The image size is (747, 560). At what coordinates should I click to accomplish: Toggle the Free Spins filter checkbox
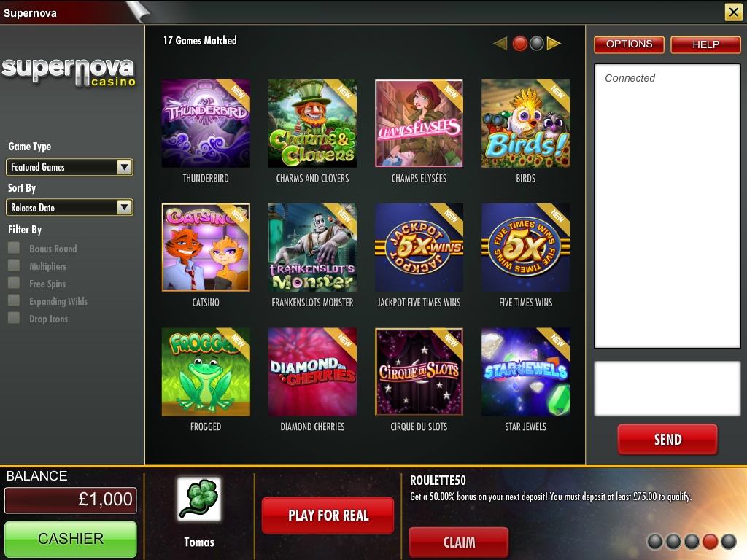(14, 283)
